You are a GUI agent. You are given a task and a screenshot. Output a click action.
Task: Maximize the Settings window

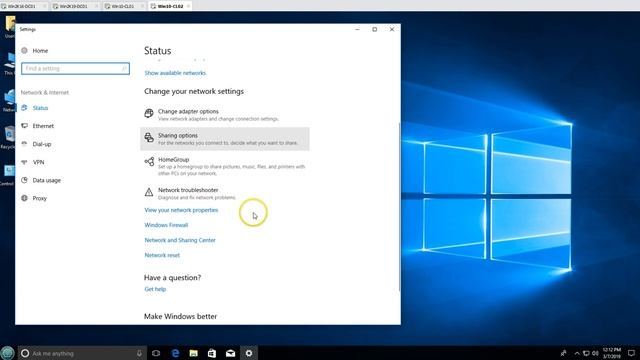pos(374,29)
